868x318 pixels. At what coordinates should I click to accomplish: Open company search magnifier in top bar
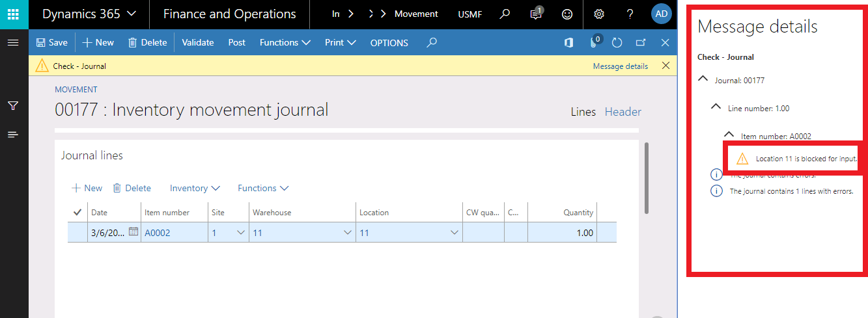tap(505, 14)
